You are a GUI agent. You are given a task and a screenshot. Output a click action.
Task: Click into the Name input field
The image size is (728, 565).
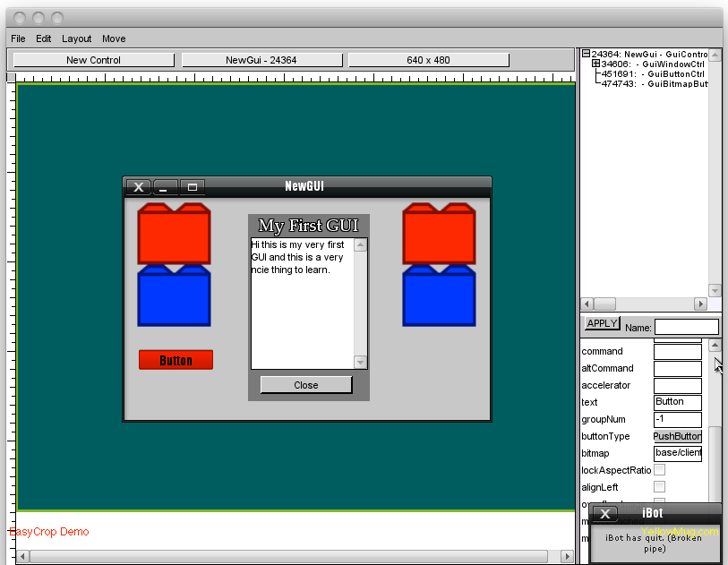[x=686, y=328]
